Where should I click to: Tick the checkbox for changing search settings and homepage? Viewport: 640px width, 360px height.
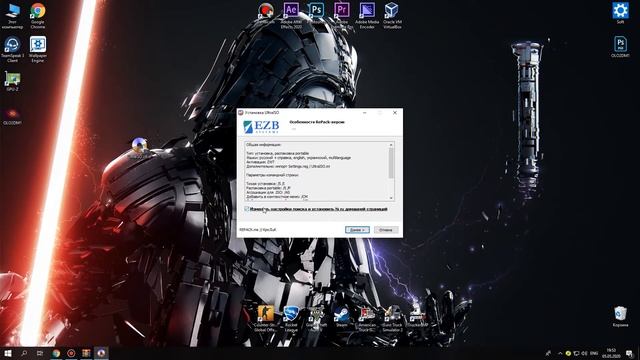(x=247, y=209)
